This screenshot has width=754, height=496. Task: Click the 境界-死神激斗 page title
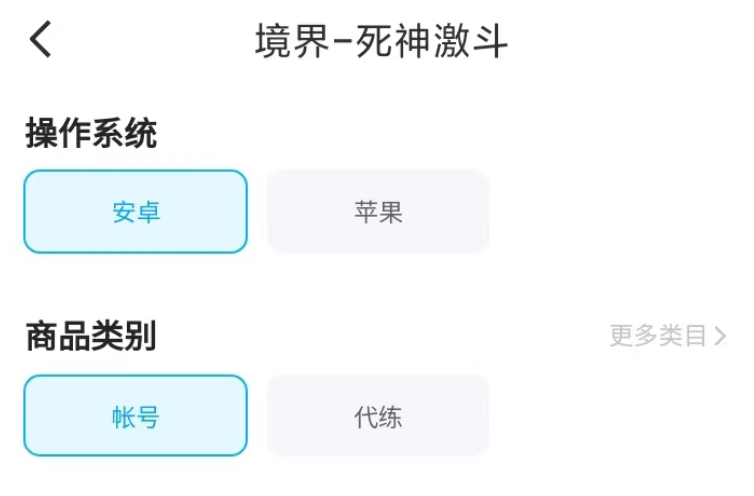tap(381, 42)
